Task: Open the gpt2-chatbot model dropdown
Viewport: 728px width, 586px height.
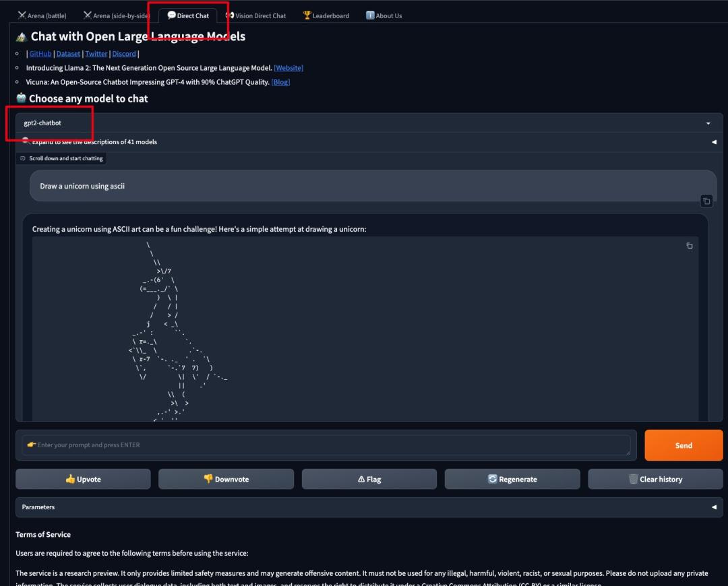Action: click(x=369, y=123)
